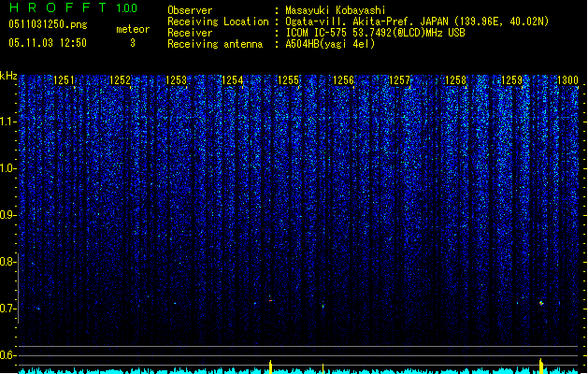This screenshot has width=588, height=374.
Task: Click the 1251 time marker
Action: pyautogui.click(x=65, y=79)
